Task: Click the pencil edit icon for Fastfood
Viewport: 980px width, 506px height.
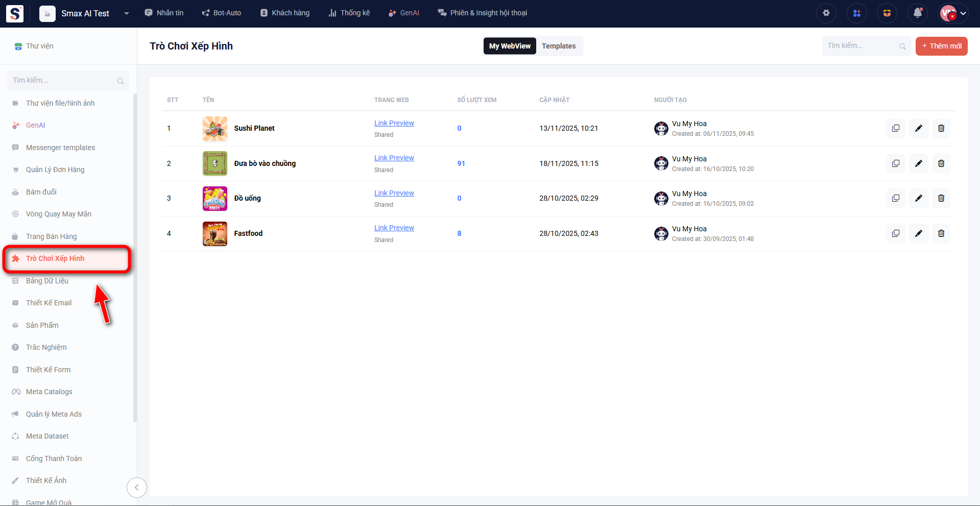Action: [x=918, y=233]
